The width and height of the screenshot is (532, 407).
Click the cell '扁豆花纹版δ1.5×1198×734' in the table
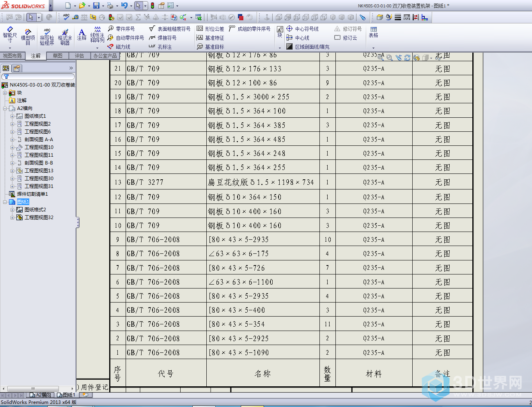coord(263,182)
